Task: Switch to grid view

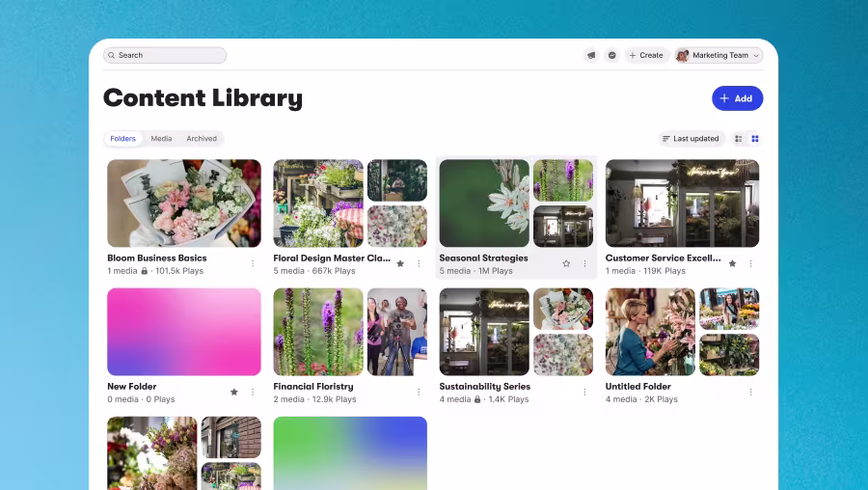Action: point(755,139)
